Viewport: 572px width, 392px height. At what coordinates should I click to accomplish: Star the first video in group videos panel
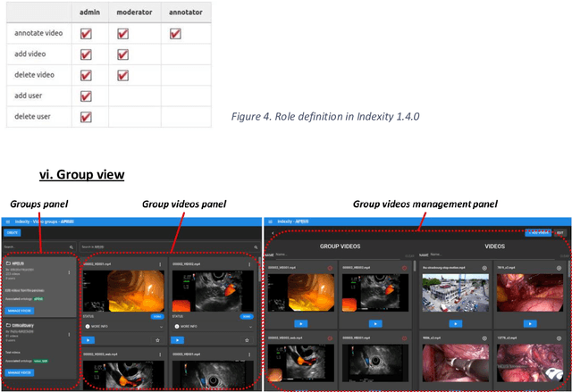pos(158,340)
